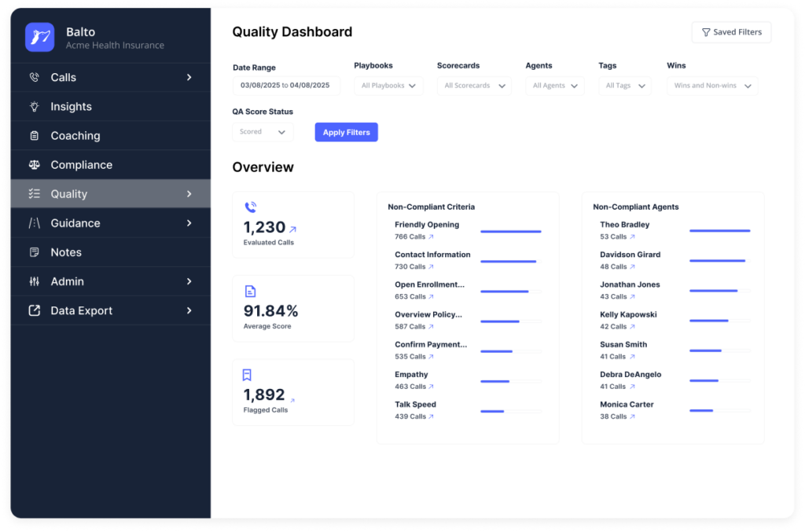The image size is (805, 532).
Task: Click the clipboard icon beside Coaching
Action: pos(34,135)
